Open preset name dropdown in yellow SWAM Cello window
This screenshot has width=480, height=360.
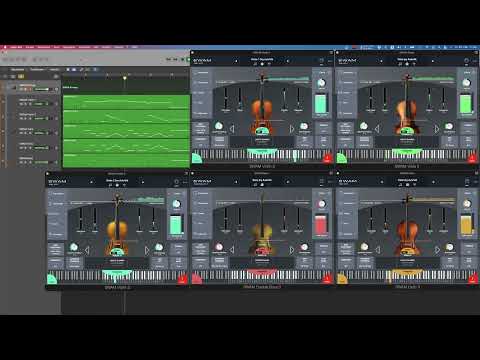coord(407,180)
